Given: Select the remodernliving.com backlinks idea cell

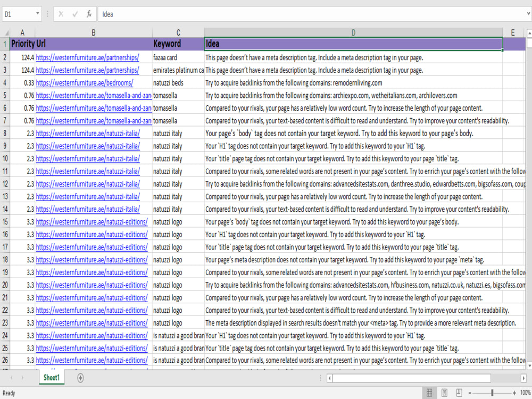Looking at the screenshot, I should [353, 83].
